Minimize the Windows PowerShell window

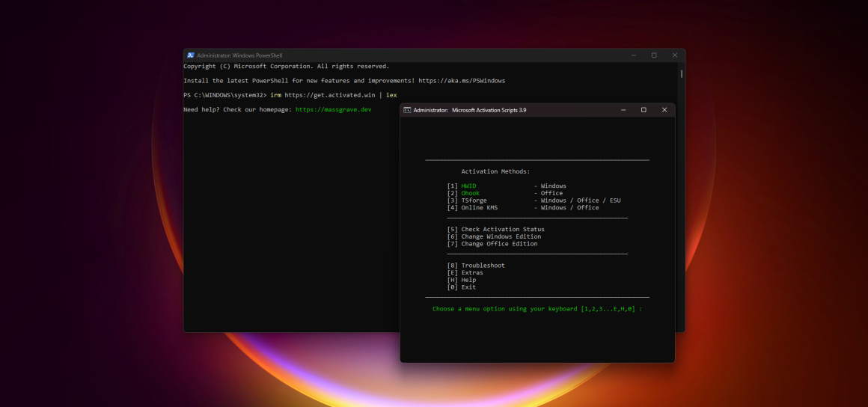633,55
